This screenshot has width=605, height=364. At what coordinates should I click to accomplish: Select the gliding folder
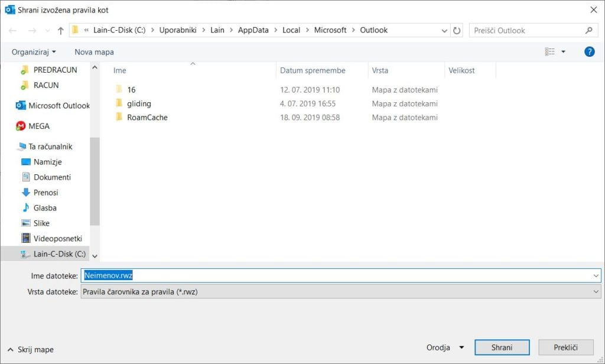139,104
